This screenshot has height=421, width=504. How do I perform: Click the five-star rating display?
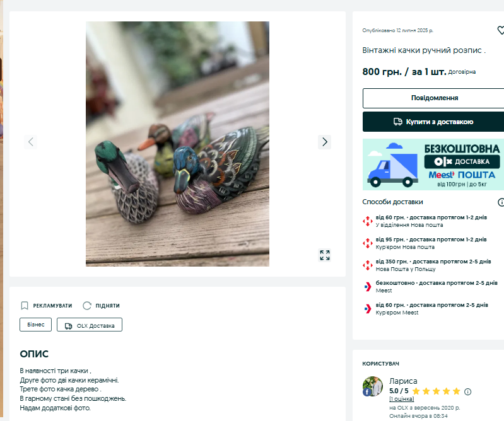coord(436,391)
